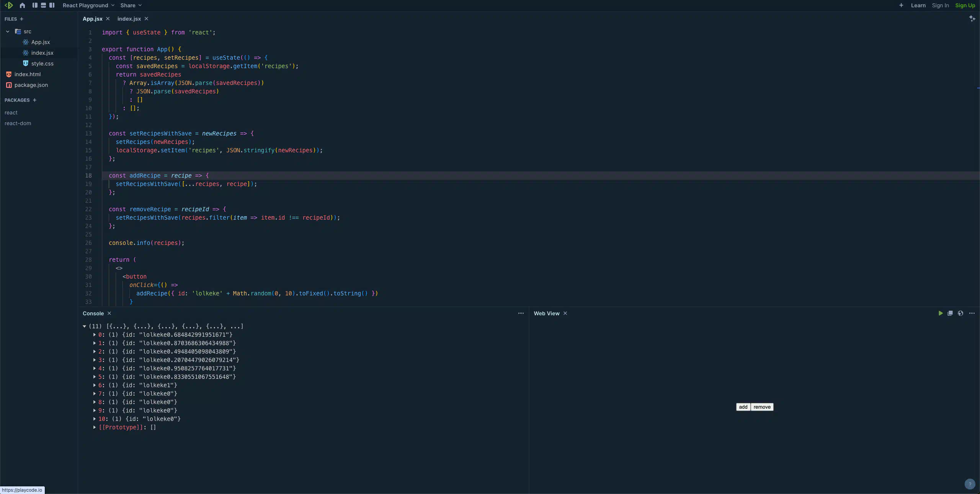The width and height of the screenshot is (980, 494).
Task: Open style.css in the file tree
Action: click(x=42, y=64)
